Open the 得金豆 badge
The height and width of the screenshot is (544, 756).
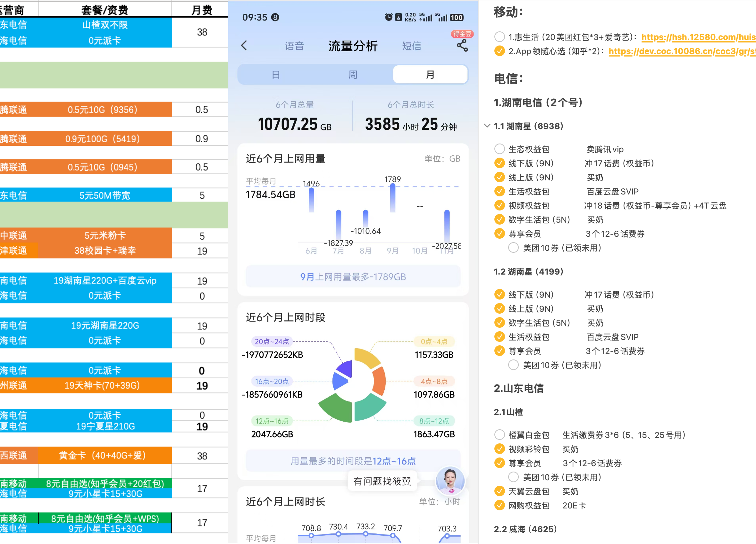pos(462,34)
